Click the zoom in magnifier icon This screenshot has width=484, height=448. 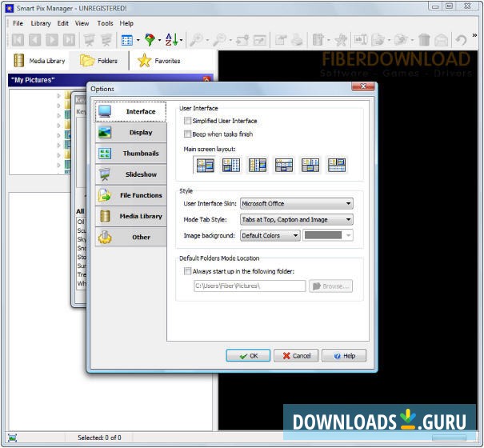[196, 40]
